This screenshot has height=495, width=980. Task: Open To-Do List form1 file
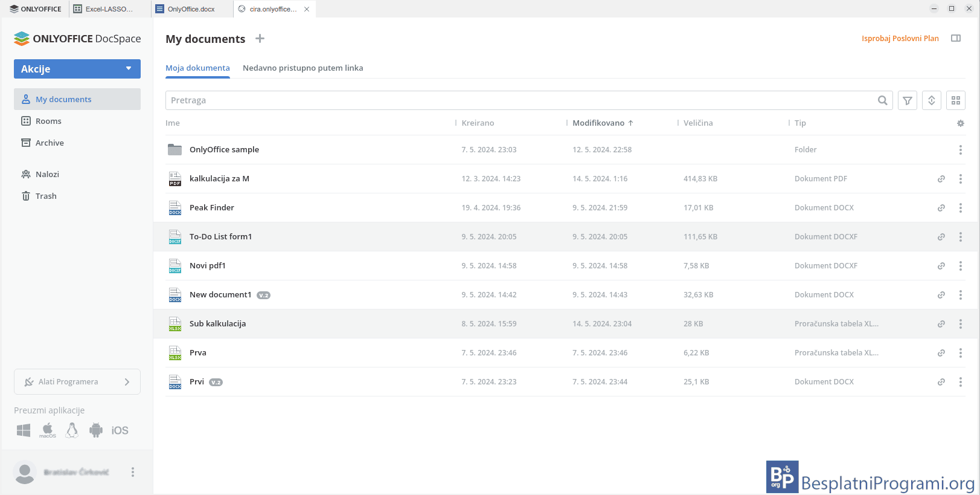[220, 237]
